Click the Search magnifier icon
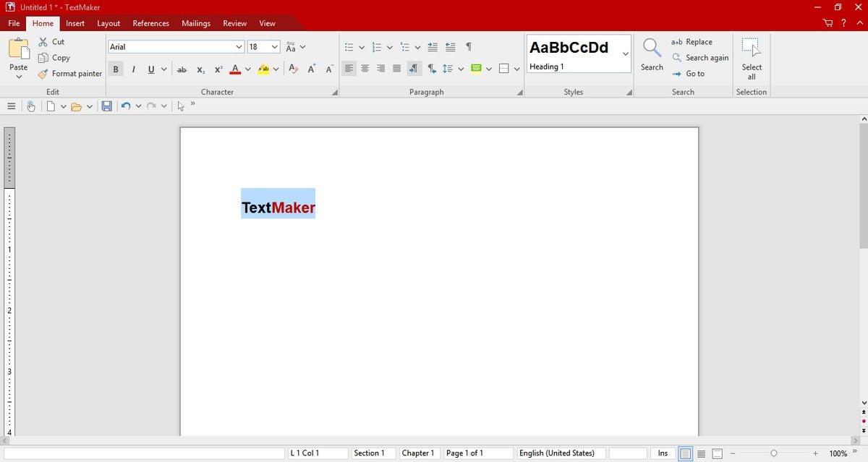Image resolution: width=868 pixels, height=462 pixels. pos(652,48)
